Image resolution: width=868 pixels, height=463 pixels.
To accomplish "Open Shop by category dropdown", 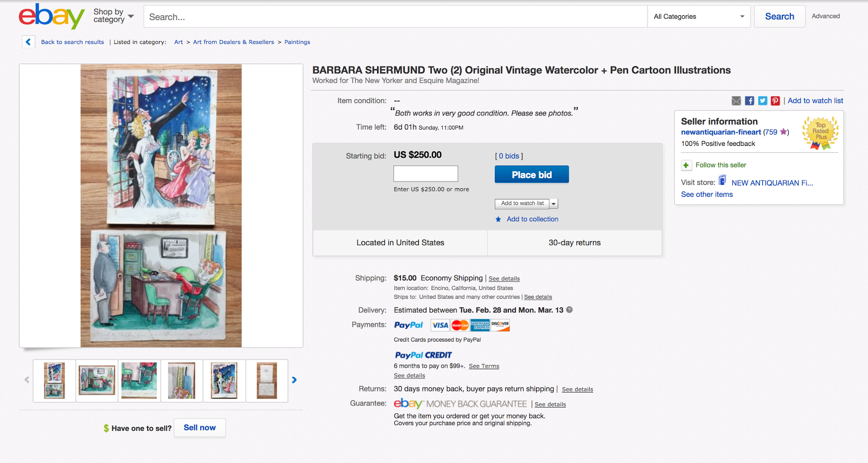I will [113, 16].
